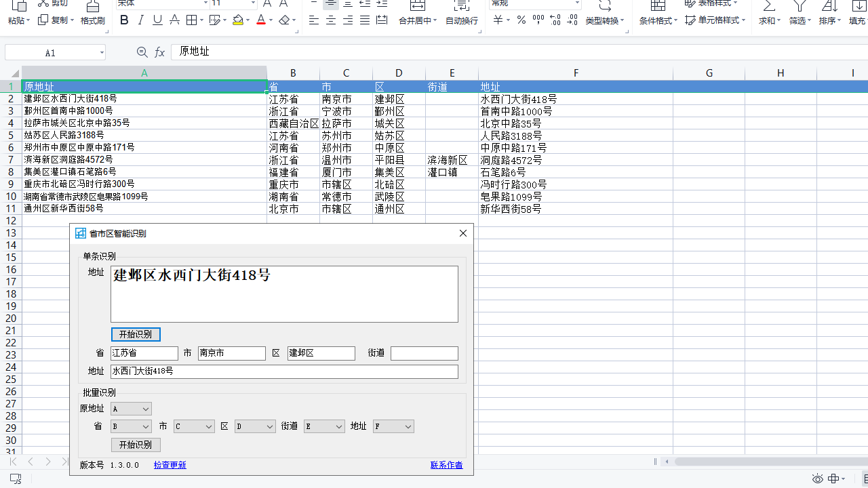Click the 检查更新 link
This screenshot has width=868, height=488.
[x=170, y=465]
